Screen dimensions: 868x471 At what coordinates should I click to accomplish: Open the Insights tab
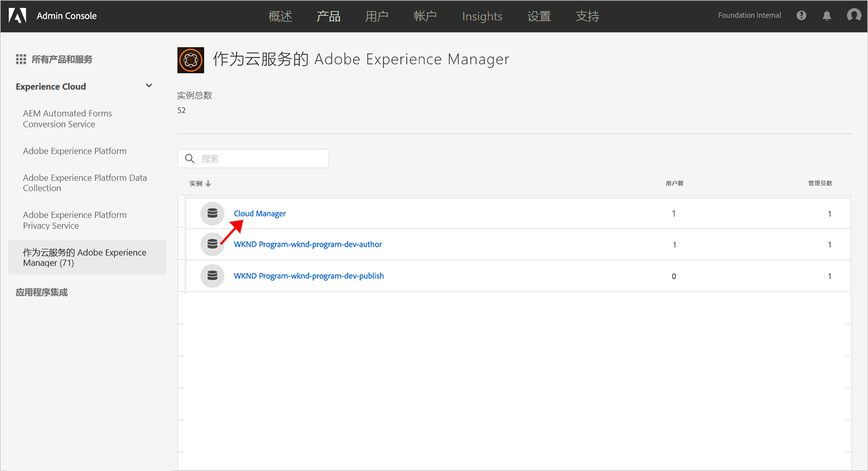(482, 16)
